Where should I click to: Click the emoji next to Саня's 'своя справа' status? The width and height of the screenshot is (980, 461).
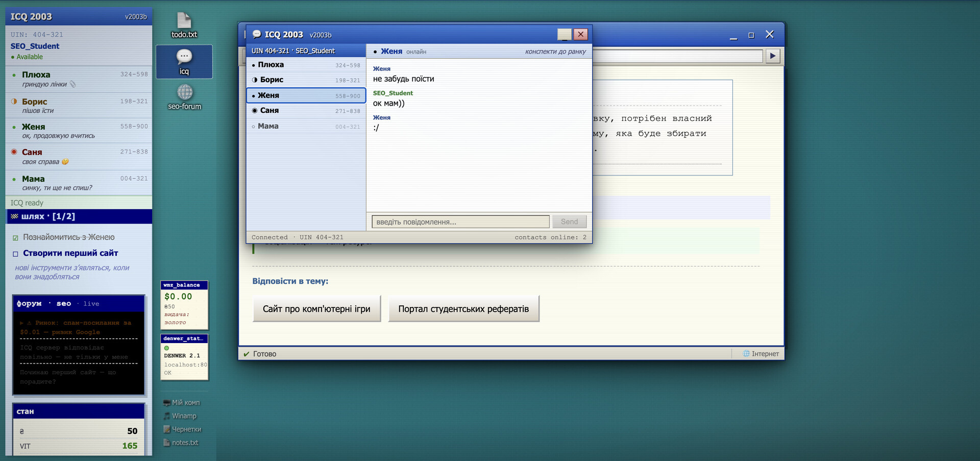point(65,161)
